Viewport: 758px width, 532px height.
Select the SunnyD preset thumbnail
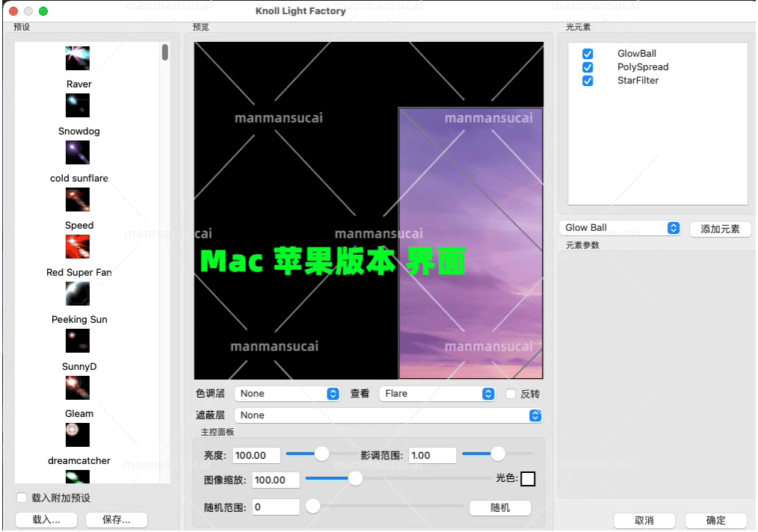pyautogui.click(x=77, y=341)
